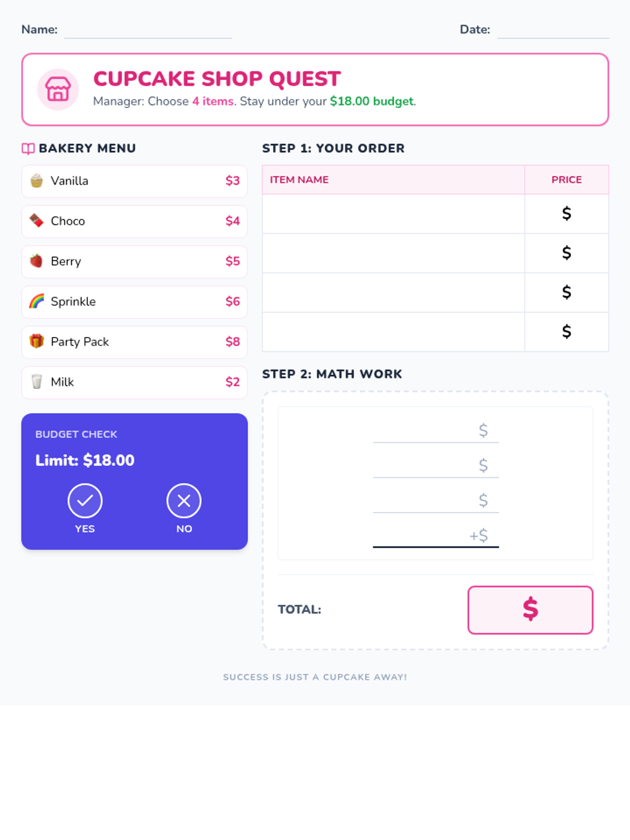Click the pink shop storefront icon
The image size is (630, 840).
pyautogui.click(x=58, y=89)
